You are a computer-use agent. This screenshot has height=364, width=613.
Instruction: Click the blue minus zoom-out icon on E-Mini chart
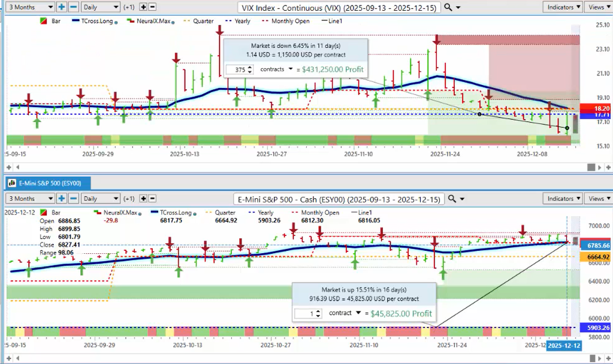(73, 198)
